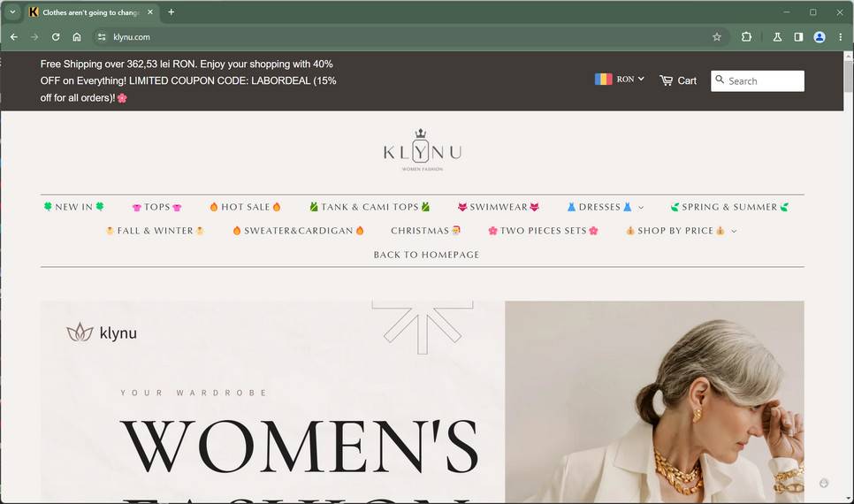This screenshot has height=504, width=854.
Task: Open the tab search dropdown arrow
Action: [x=12, y=12]
